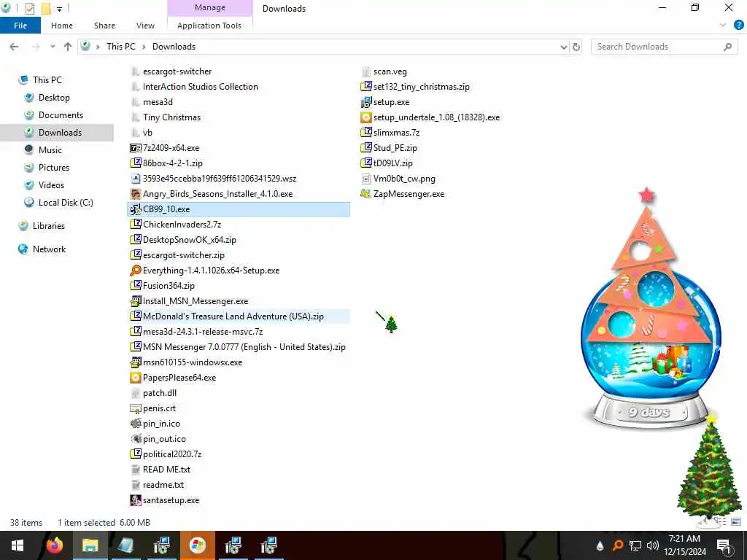Select the pin_in.ico file icon

tap(135, 424)
